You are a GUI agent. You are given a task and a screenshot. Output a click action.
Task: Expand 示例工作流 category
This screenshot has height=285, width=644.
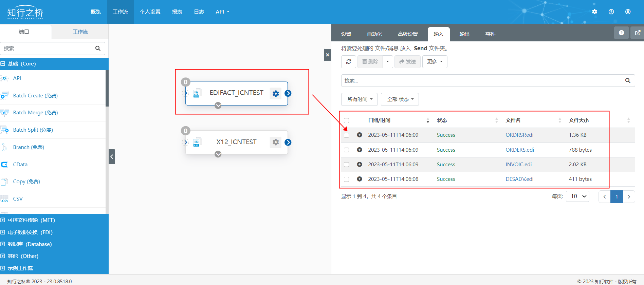54,268
